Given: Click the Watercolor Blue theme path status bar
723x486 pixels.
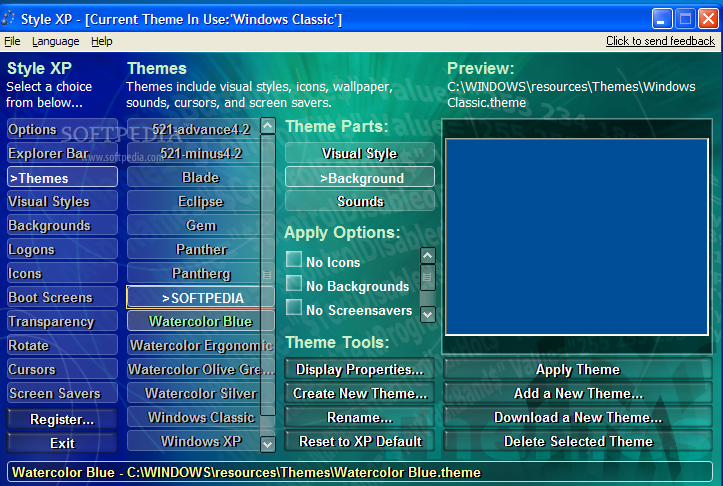Looking at the screenshot, I should (360, 472).
